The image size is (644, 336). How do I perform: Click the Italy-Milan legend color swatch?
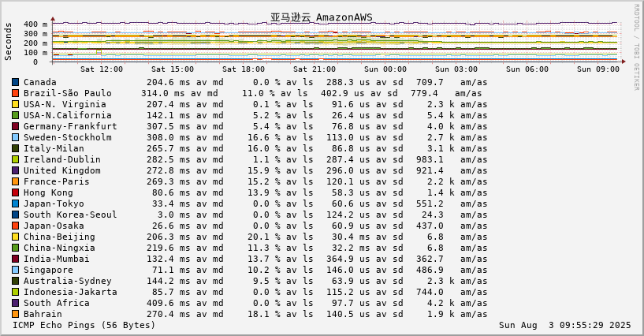tap(16, 148)
